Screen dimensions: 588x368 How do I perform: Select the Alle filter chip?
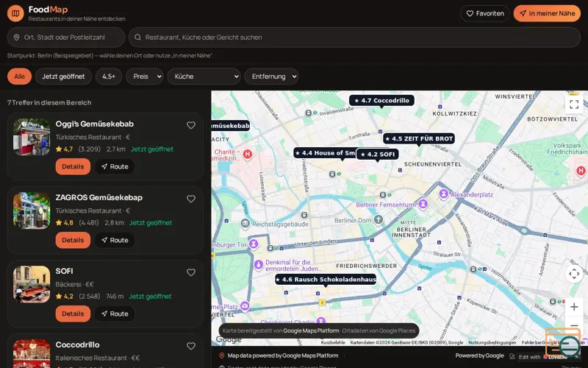coord(20,77)
